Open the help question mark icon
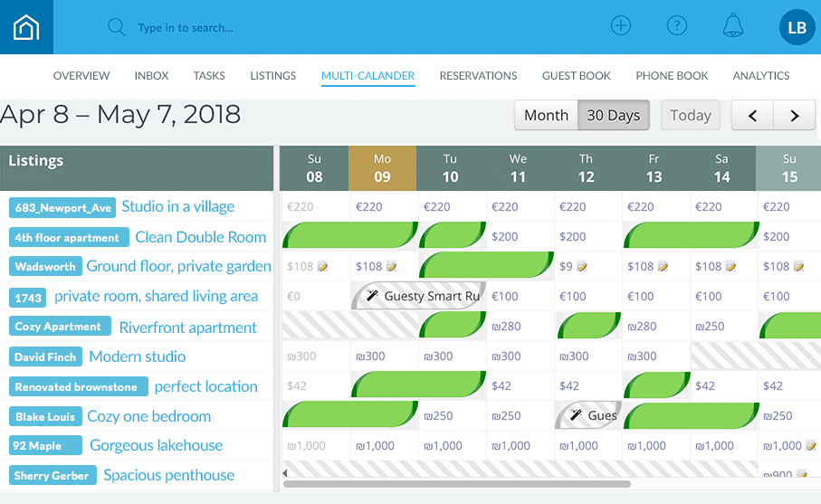The width and height of the screenshot is (821, 504). pyautogui.click(x=676, y=26)
